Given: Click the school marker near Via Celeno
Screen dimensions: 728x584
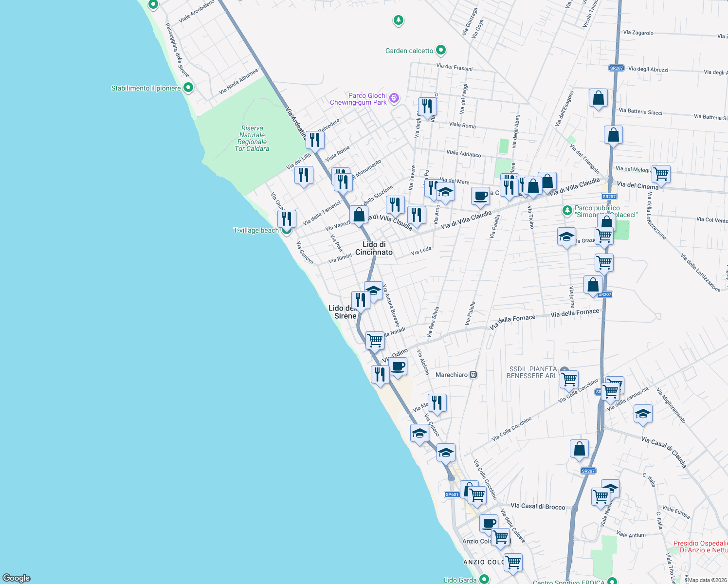Looking at the screenshot, I should (419, 432).
